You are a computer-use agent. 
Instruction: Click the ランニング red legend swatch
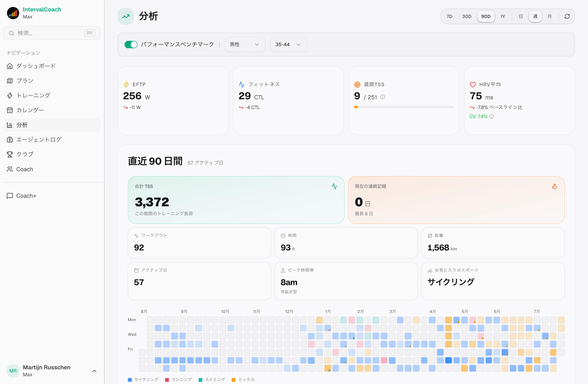pyautogui.click(x=167, y=380)
